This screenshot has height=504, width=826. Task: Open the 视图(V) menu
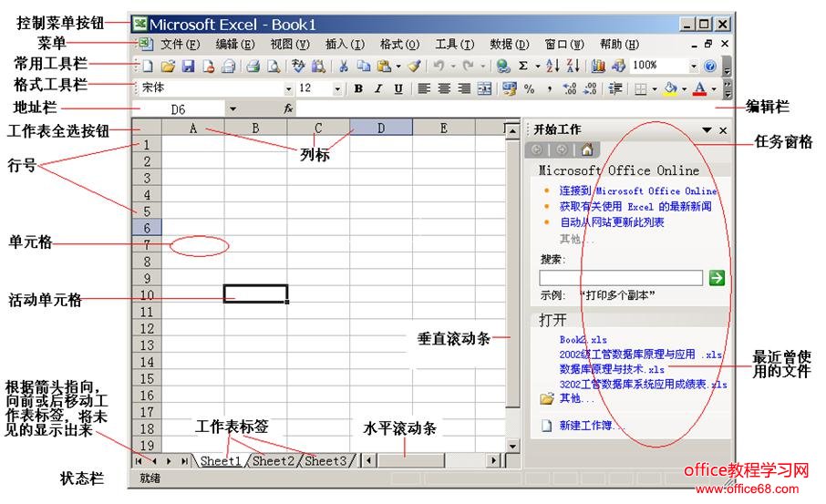click(x=290, y=45)
